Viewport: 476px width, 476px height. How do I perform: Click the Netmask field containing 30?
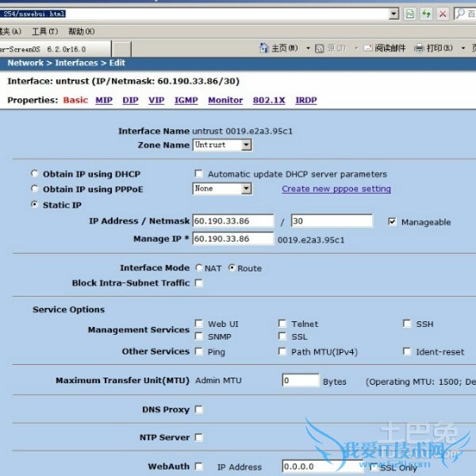click(332, 221)
